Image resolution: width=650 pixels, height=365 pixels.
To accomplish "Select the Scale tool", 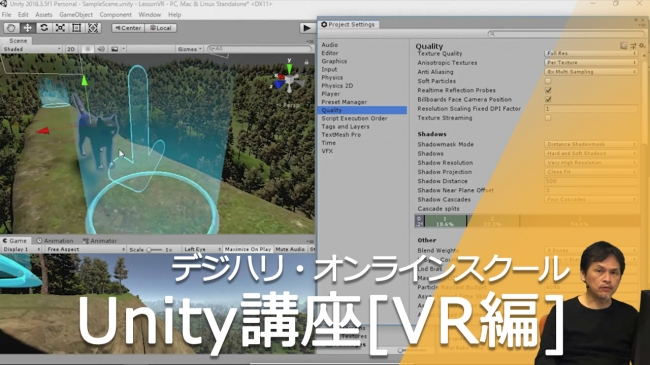I will click(x=60, y=28).
